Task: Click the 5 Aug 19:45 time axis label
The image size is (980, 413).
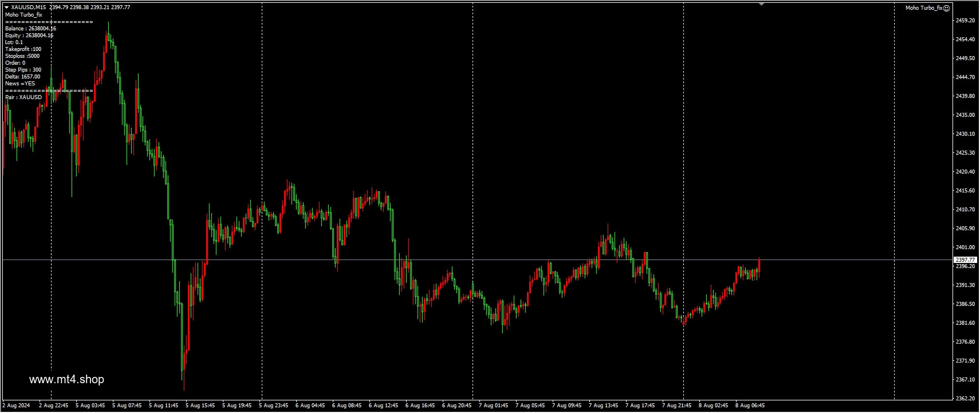Action: click(x=237, y=406)
